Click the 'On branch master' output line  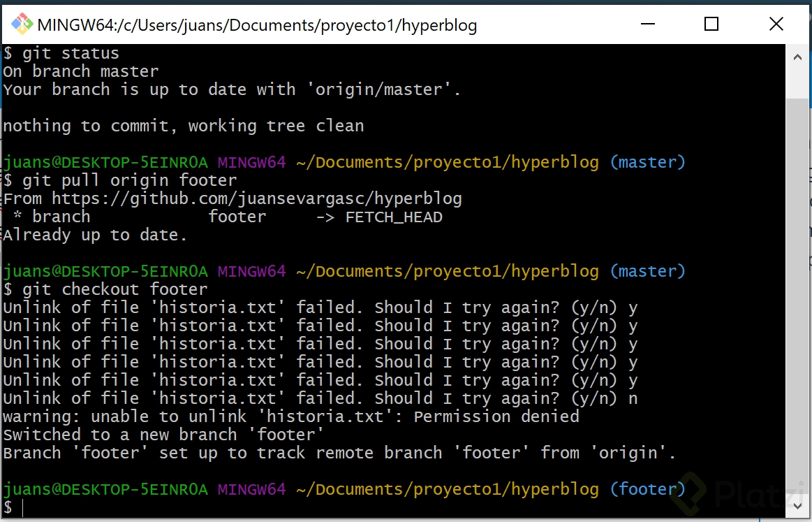(81, 71)
